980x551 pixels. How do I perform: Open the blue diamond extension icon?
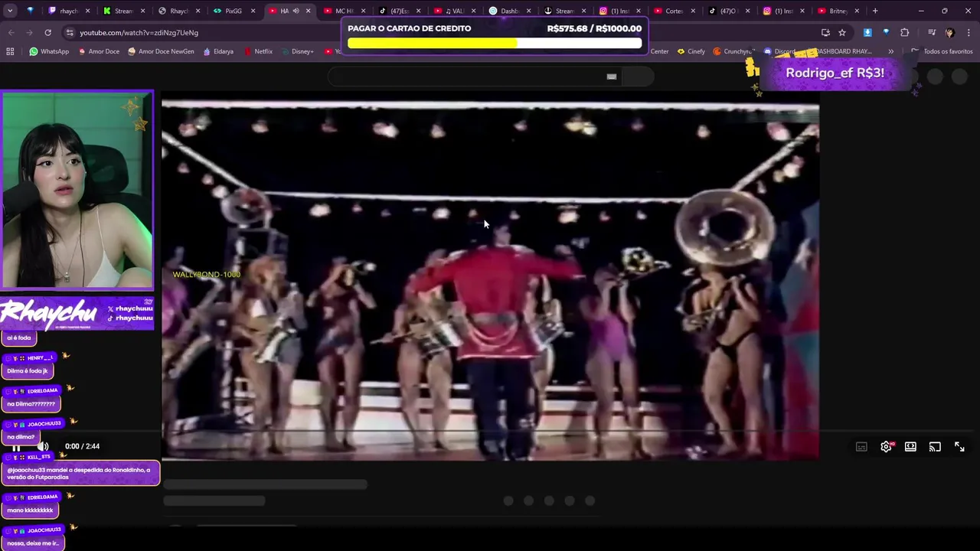(x=886, y=32)
